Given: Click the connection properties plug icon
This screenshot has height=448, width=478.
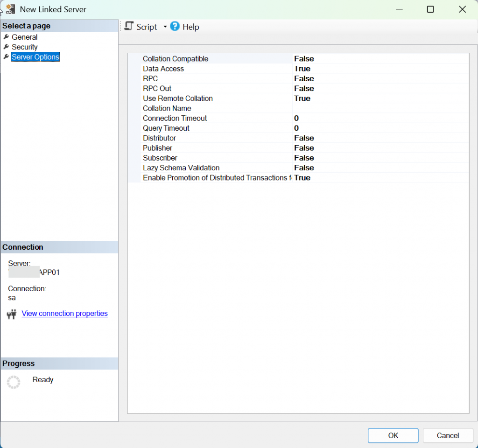Looking at the screenshot, I should tap(12, 314).
